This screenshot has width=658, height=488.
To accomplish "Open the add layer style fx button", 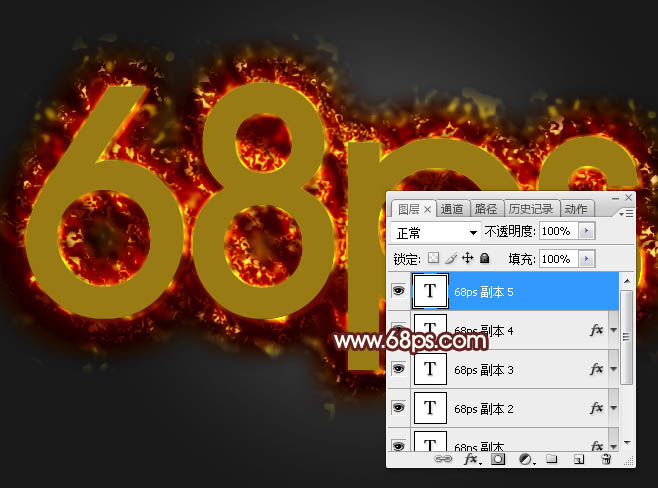I will coord(471,459).
